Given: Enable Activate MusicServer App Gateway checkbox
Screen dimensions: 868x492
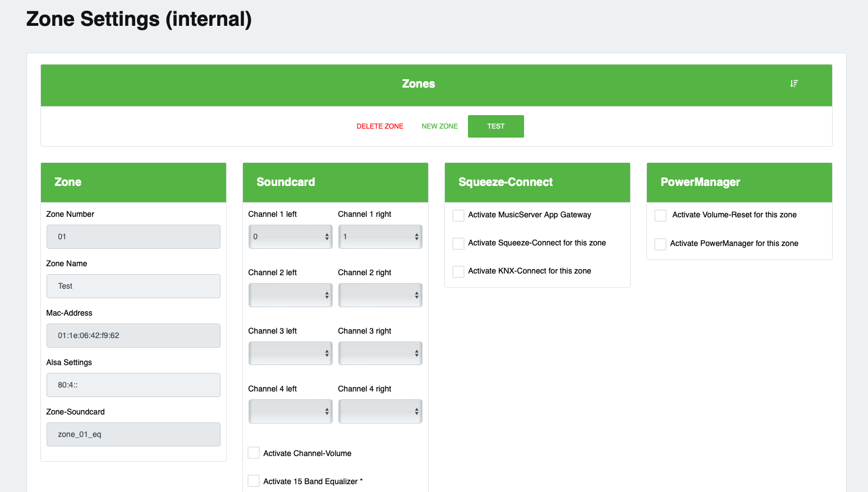Looking at the screenshot, I should coord(458,216).
